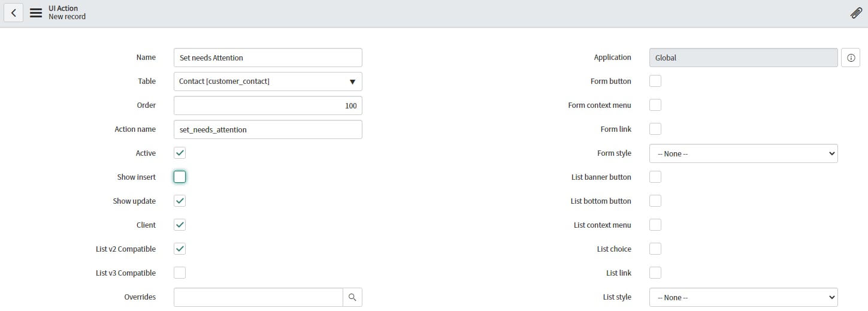This screenshot has height=311, width=868.
Task: Open Overrides lookup with magnifier icon
Action: point(352,297)
